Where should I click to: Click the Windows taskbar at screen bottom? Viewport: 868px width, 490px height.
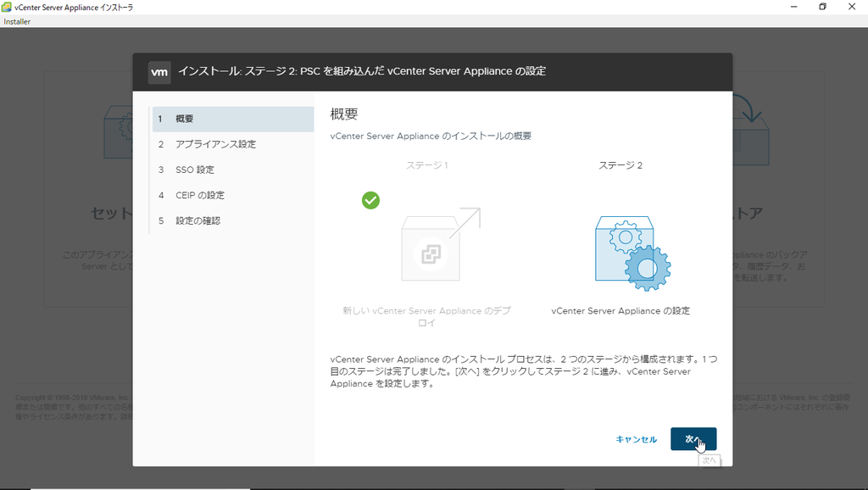coord(434,485)
